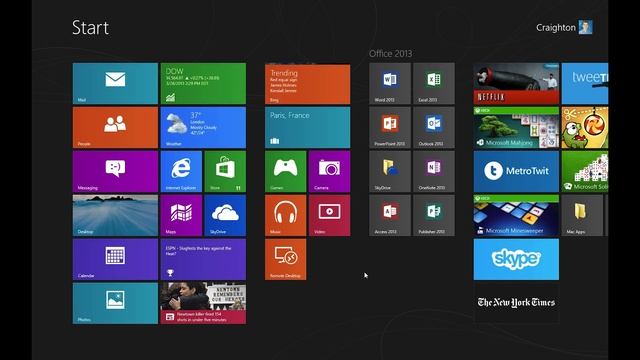Launch the Messaging tile
Viewport: 640px width, 360px height.
point(115,171)
